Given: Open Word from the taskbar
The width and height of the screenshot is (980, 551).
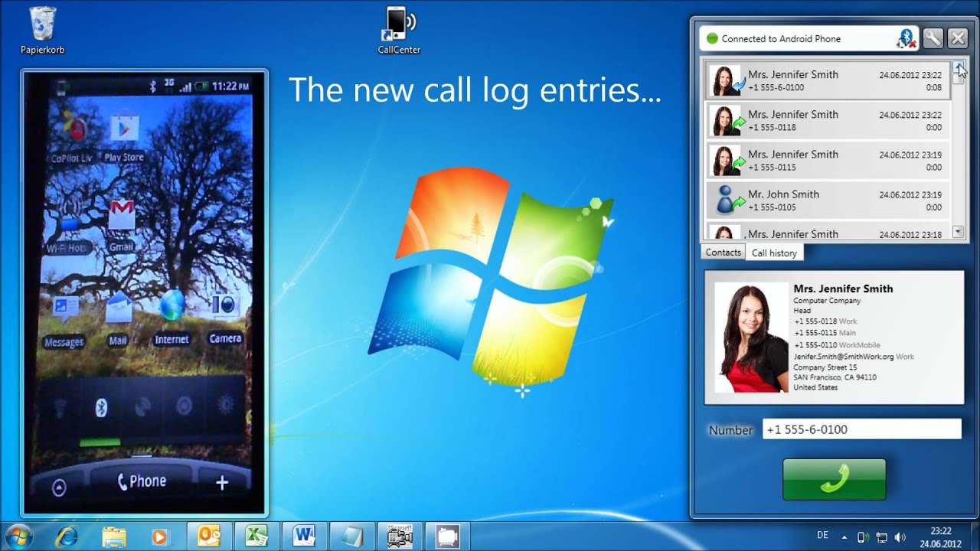Looking at the screenshot, I should 304,536.
